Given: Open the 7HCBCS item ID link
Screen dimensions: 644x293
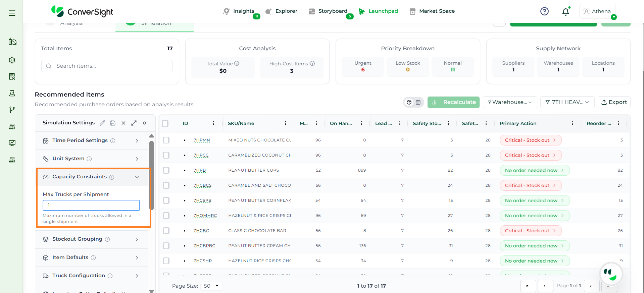Looking at the screenshot, I should pos(202,185).
